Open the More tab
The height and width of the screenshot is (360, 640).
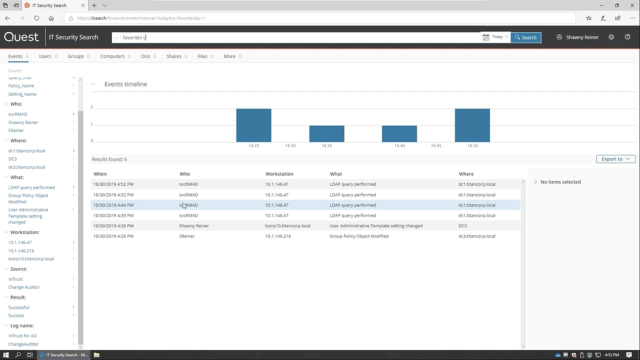[x=232, y=56]
